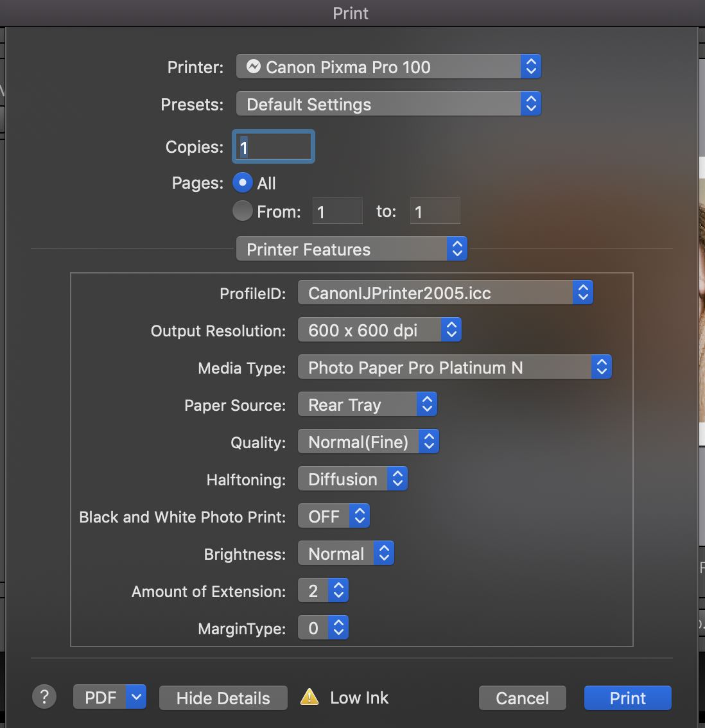The image size is (705, 728).
Task: Click the From page number field
Action: (x=338, y=211)
